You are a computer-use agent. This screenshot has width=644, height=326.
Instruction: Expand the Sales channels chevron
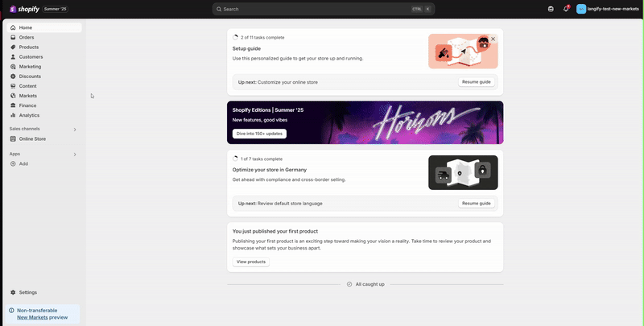75,130
